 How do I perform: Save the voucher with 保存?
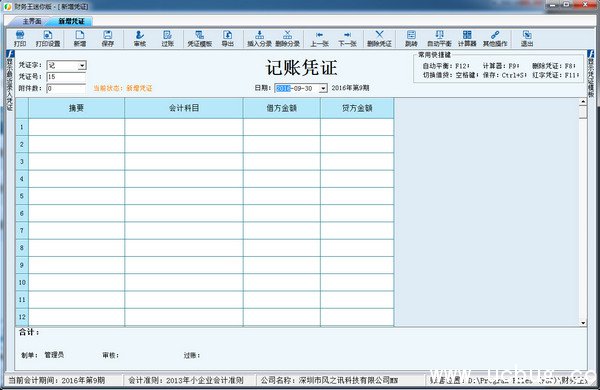tap(108, 39)
